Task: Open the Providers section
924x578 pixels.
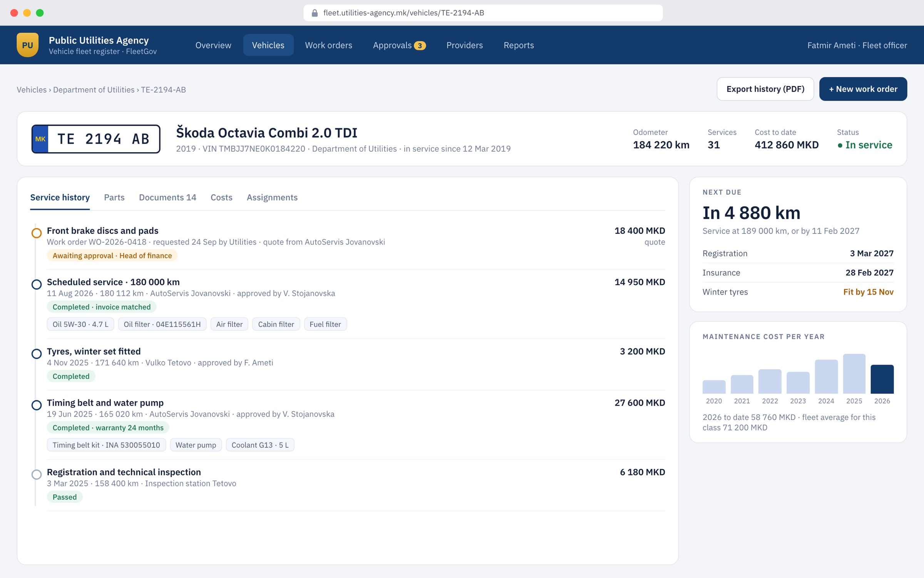Action: tap(465, 45)
